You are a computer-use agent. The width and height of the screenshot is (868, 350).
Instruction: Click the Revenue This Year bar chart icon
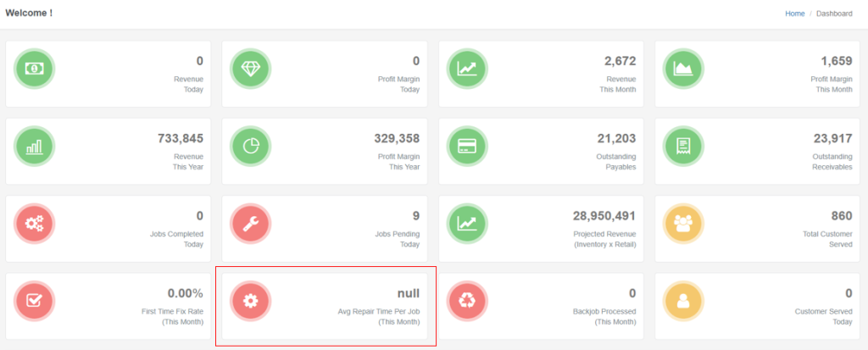(35, 147)
